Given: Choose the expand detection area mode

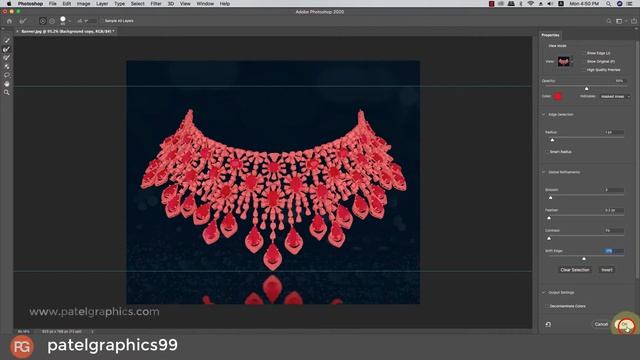Looking at the screenshot, I should (42, 21).
